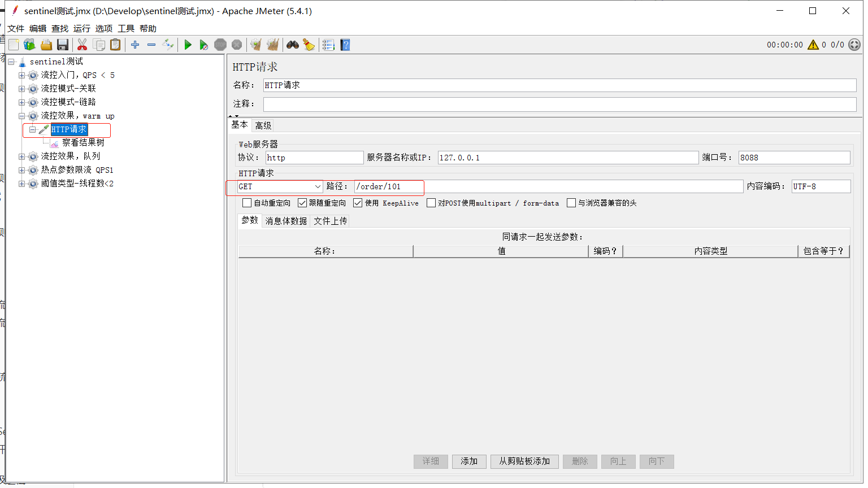Click the Cut scissors icon

tap(83, 45)
